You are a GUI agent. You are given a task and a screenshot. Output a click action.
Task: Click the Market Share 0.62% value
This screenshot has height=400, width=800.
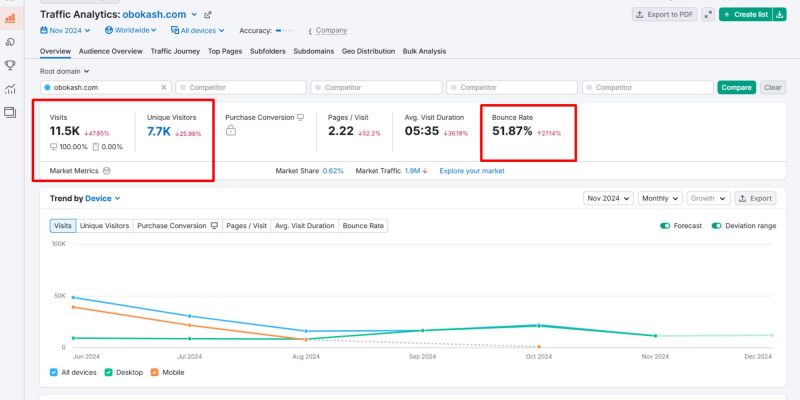pyautogui.click(x=333, y=171)
